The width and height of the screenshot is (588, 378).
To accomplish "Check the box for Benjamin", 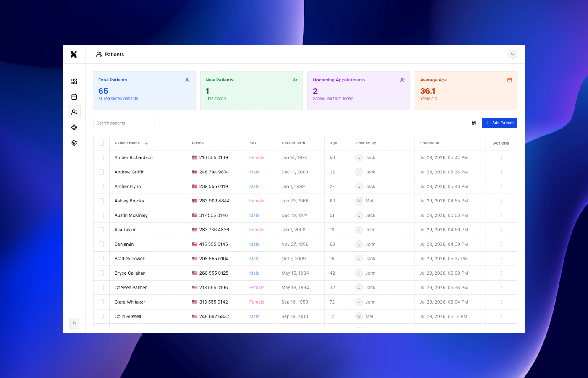I will click(101, 244).
